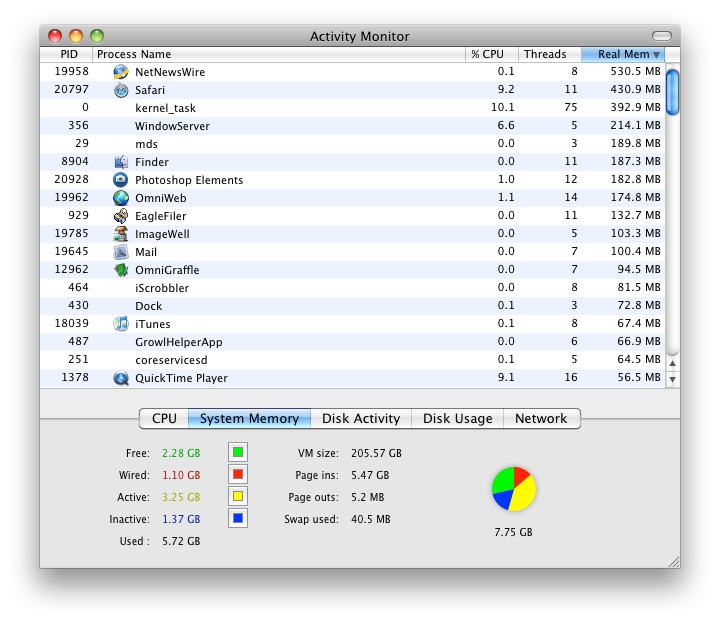The height and width of the screenshot is (623, 720).
Task: Click the Free 2.28 GB value
Action: click(181, 453)
